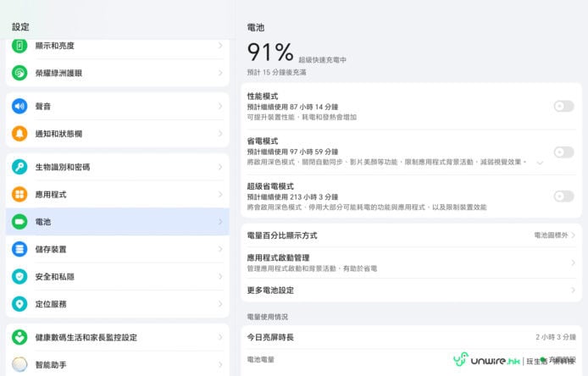Click the orange 通知和狀態欄 bell icon
This screenshot has height=376, width=588.
tap(19, 134)
